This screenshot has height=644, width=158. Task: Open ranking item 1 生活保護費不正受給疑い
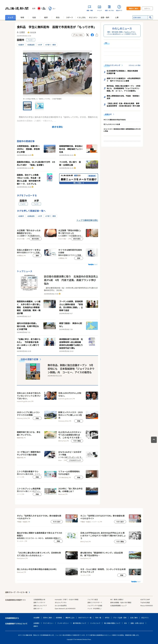pyautogui.click(x=122, y=72)
